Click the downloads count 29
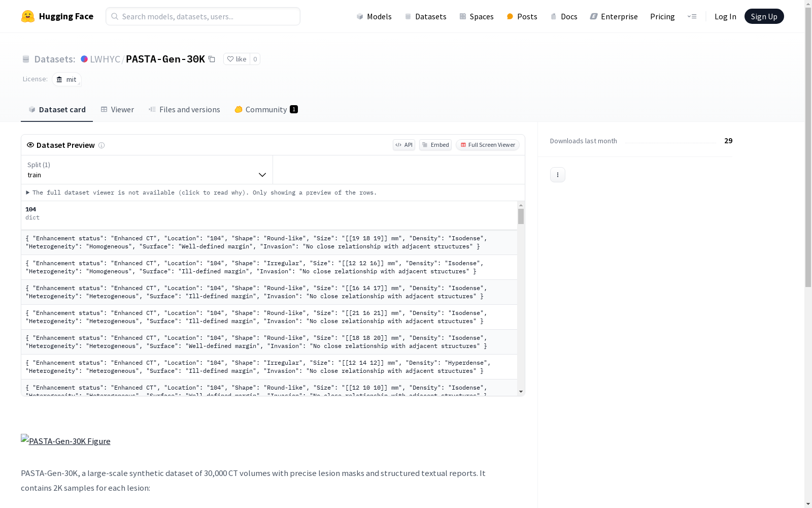The width and height of the screenshot is (812, 508). click(728, 141)
